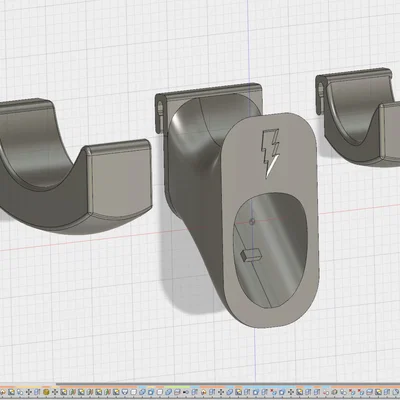Screen dimensions: 400x400
Task: Click the lightning bolt cutout on the center hook
Action: [x=270, y=153]
